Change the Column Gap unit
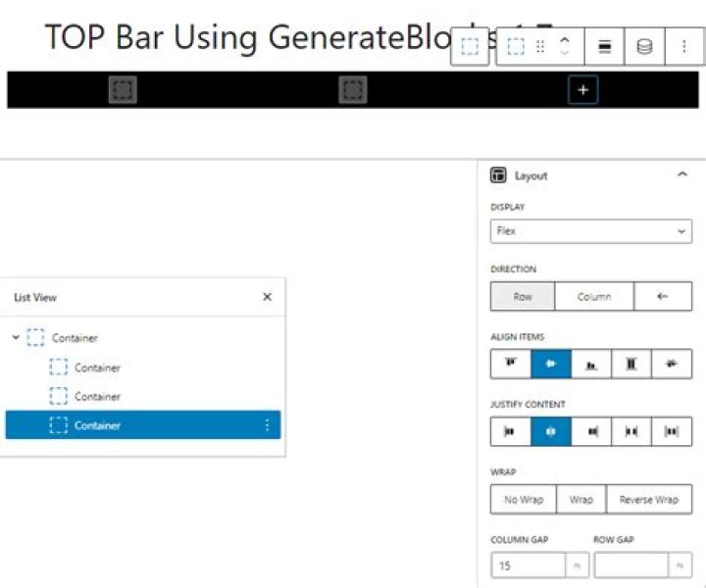 click(577, 565)
